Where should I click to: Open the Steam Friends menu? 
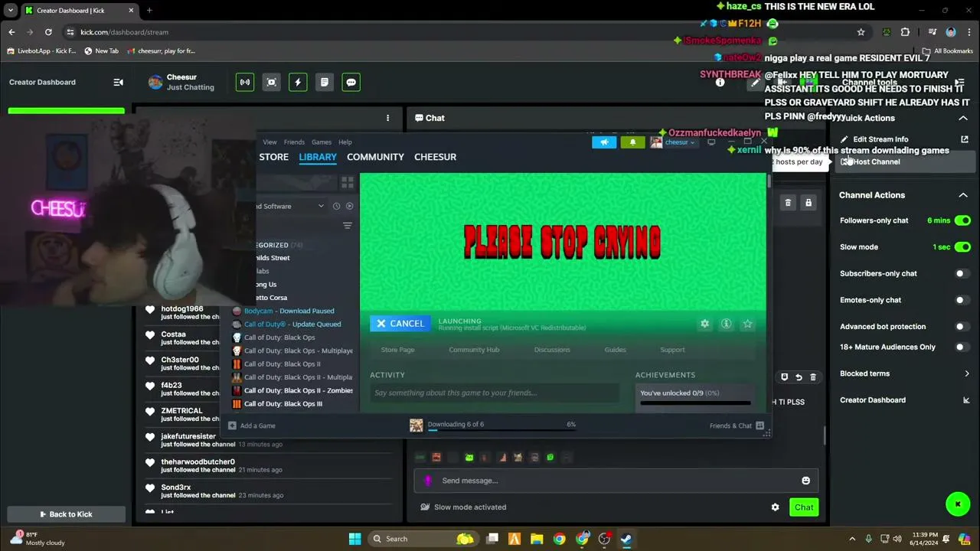[x=294, y=142]
